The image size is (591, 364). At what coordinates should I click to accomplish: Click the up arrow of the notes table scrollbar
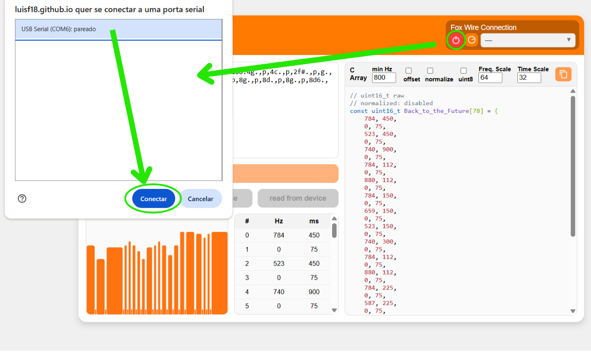(334, 219)
